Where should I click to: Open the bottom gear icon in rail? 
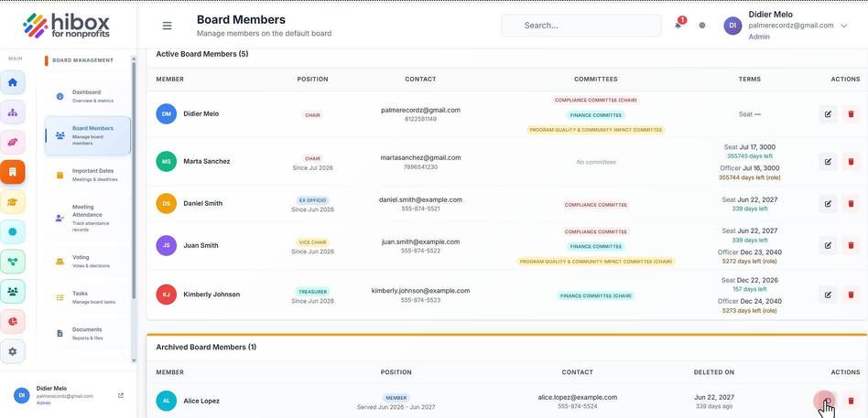13,351
